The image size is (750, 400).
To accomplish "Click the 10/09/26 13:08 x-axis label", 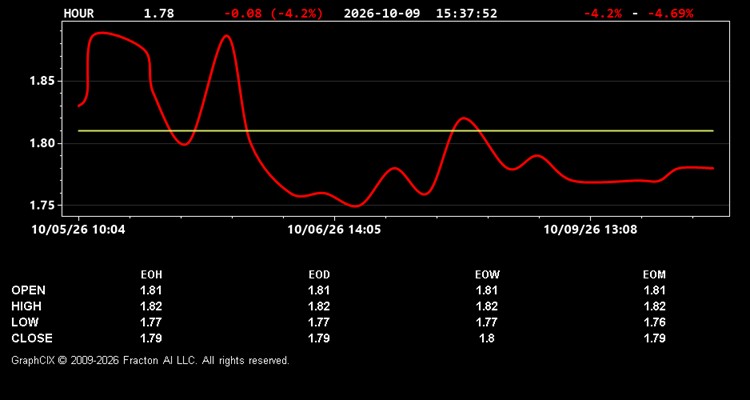I will 590,230.
